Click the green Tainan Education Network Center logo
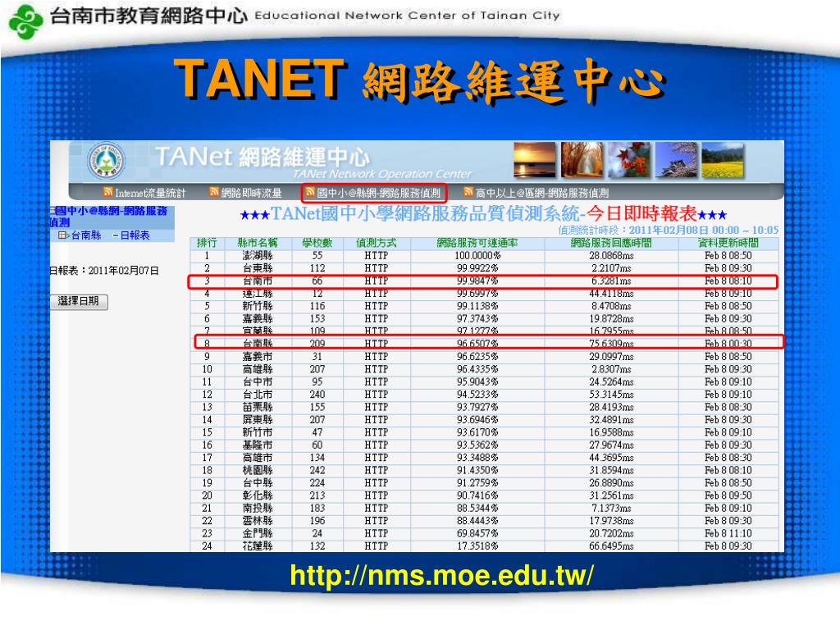Image resolution: width=840 pixels, height=630 pixels. click(25, 21)
